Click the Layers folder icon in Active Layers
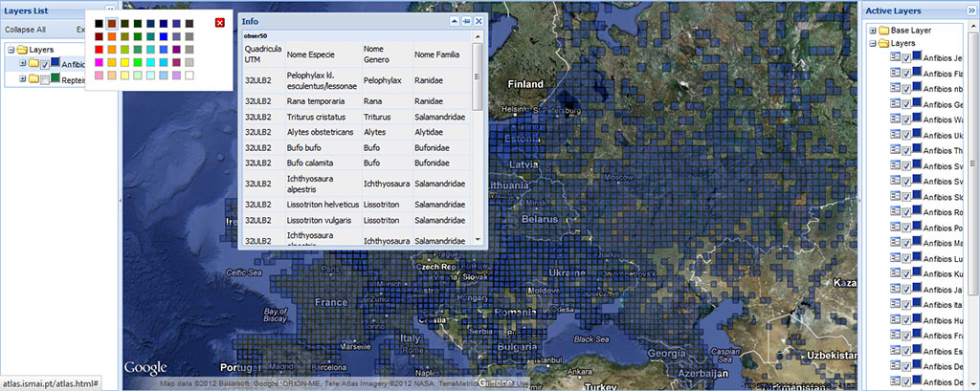 click(x=885, y=43)
